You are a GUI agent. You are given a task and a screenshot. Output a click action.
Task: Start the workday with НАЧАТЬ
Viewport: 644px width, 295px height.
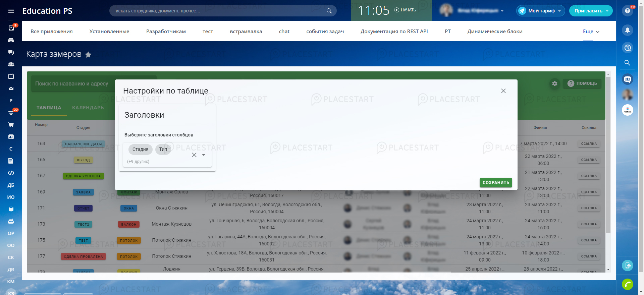(x=405, y=10)
